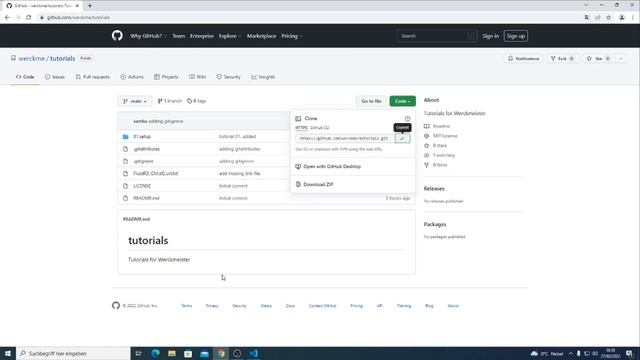The width and height of the screenshot is (640, 360).
Task: Switch to the Pull requests tab
Action: click(93, 77)
